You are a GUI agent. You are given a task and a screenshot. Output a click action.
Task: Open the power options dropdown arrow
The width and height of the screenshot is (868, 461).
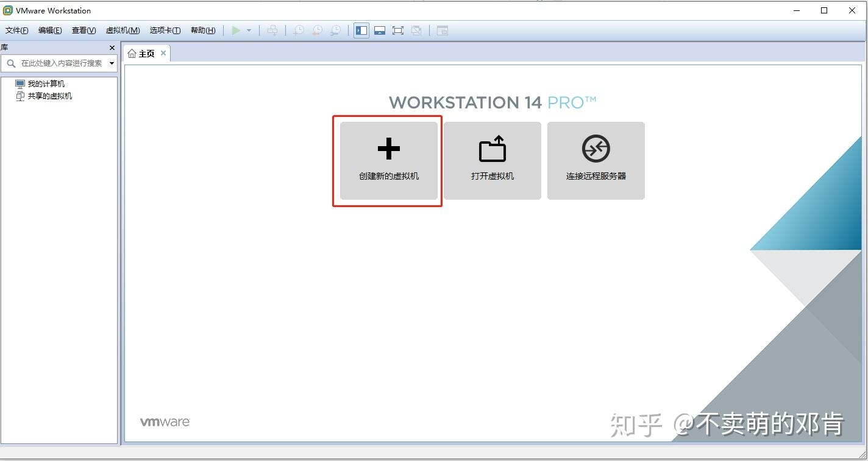pos(249,30)
